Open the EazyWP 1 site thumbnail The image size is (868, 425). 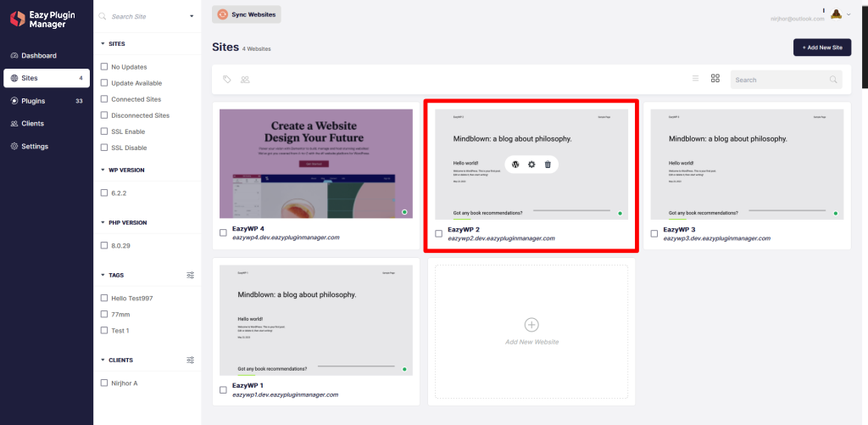(316, 321)
